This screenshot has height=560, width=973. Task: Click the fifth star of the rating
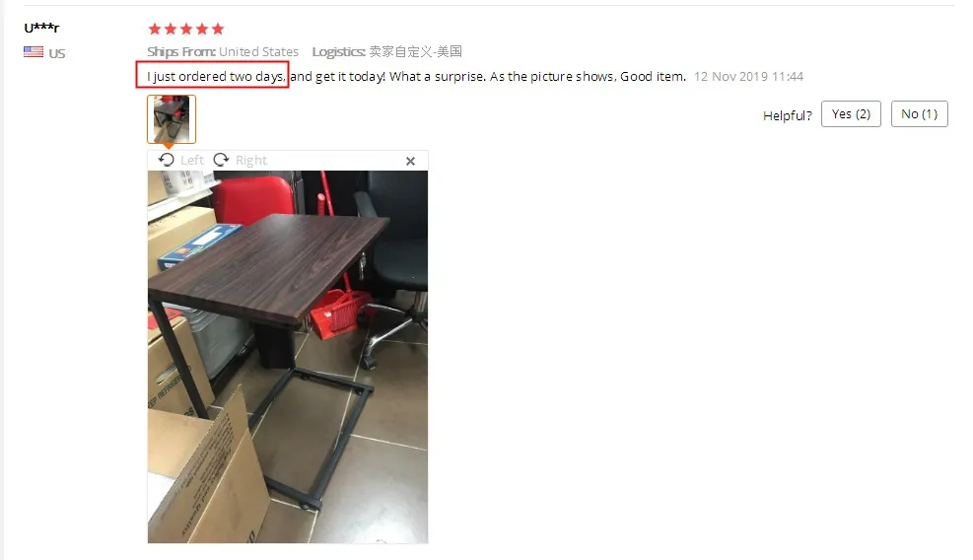(x=217, y=29)
